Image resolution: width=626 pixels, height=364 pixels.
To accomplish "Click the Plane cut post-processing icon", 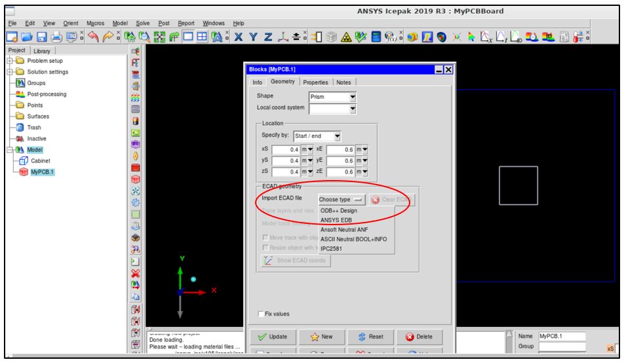I will point(427,37).
